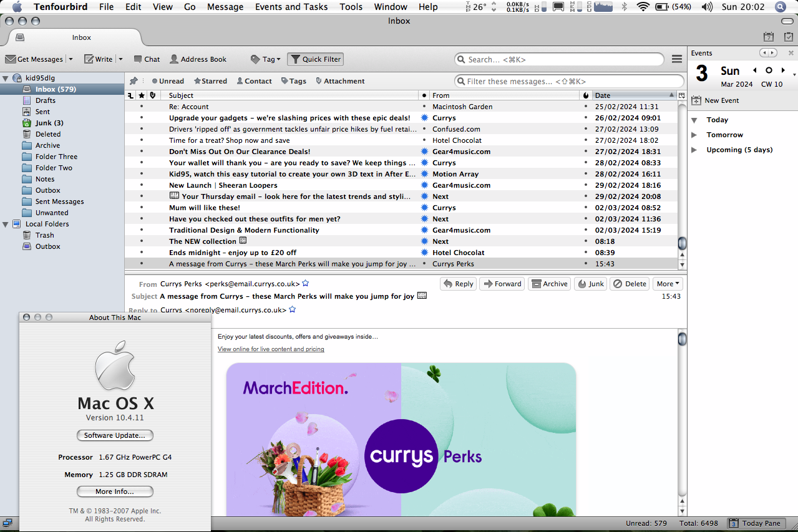The height and width of the screenshot is (532, 798).
Task: Sort by read status column header
Action: coord(424,95)
